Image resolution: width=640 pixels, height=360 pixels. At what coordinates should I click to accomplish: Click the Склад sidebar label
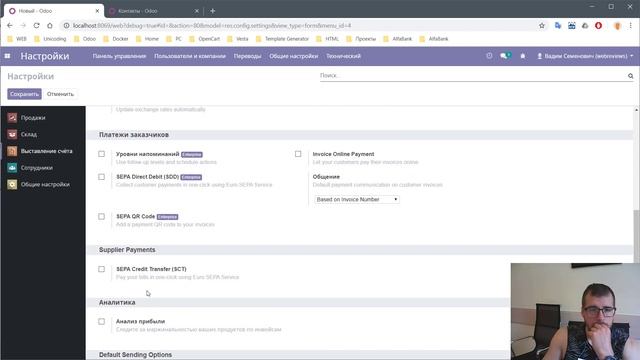click(x=29, y=134)
